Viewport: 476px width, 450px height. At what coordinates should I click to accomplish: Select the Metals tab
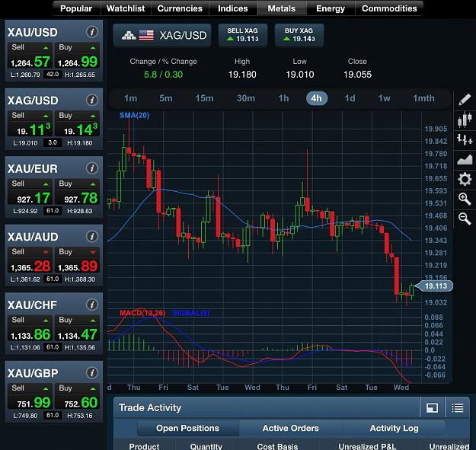click(x=281, y=8)
